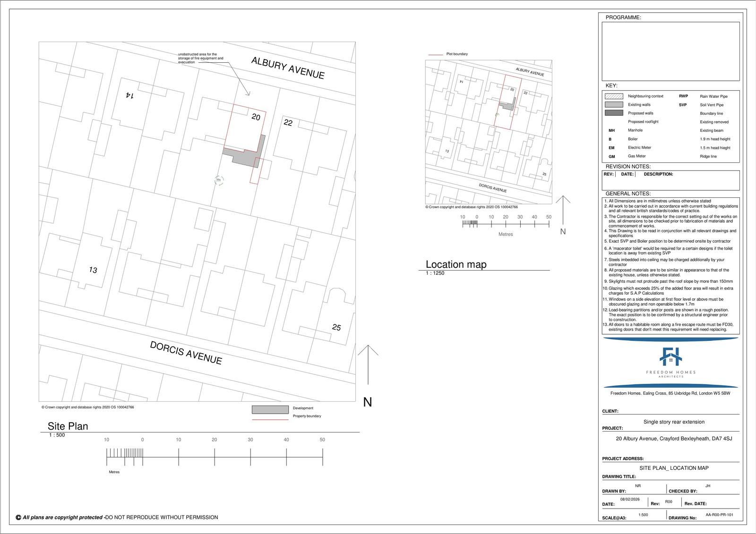Click the Development legend swatch below the site plan
Viewport: 756px width, 534px height.
tap(270, 409)
